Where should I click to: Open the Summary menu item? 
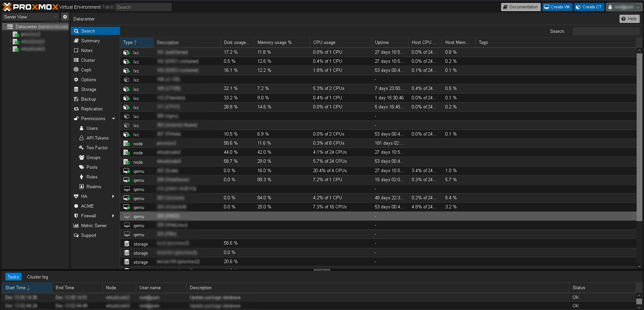pos(90,41)
